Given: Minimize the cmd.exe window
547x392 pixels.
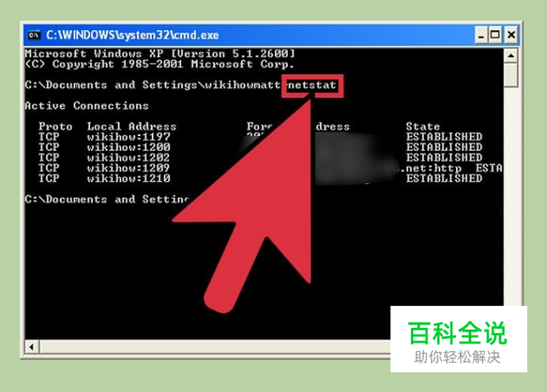Looking at the screenshot, I should tap(481, 35).
